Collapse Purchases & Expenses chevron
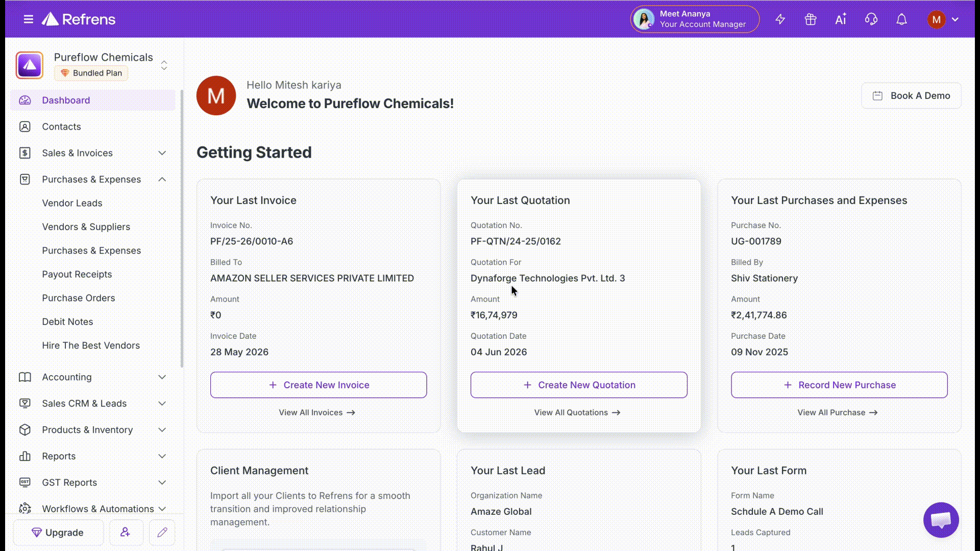The height and width of the screenshot is (551, 980). (x=162, y=179)
